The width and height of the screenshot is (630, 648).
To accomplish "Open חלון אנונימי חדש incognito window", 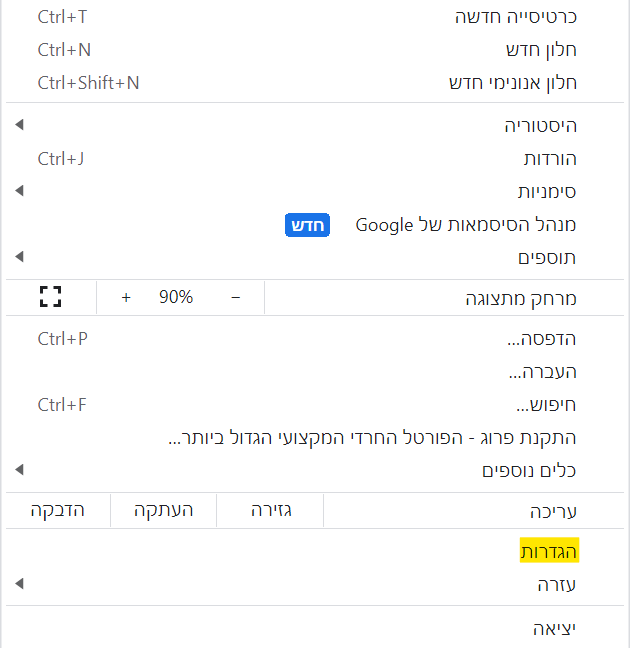I will (x=512, y=83).
